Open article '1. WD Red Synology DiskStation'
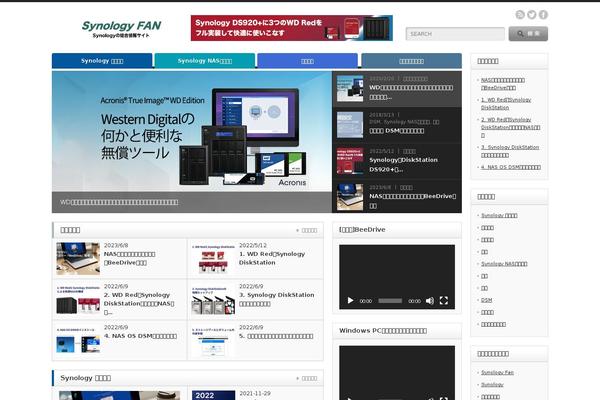Image resolution: width=600 pixels, height=400 pixels. coord(272,258)
